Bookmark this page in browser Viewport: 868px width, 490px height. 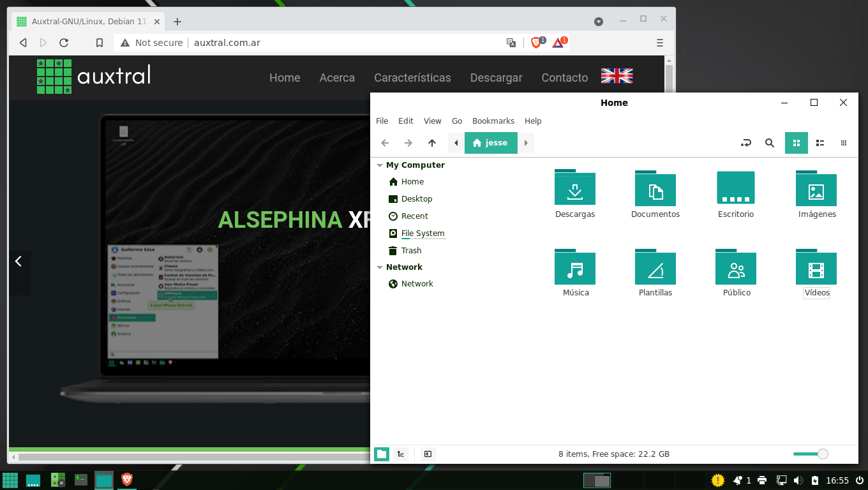coord(100,43)
